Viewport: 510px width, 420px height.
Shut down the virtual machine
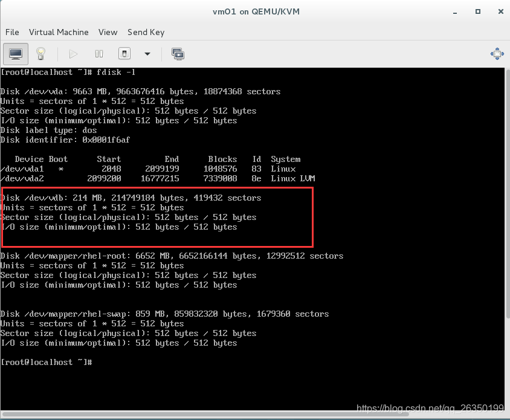124,54
